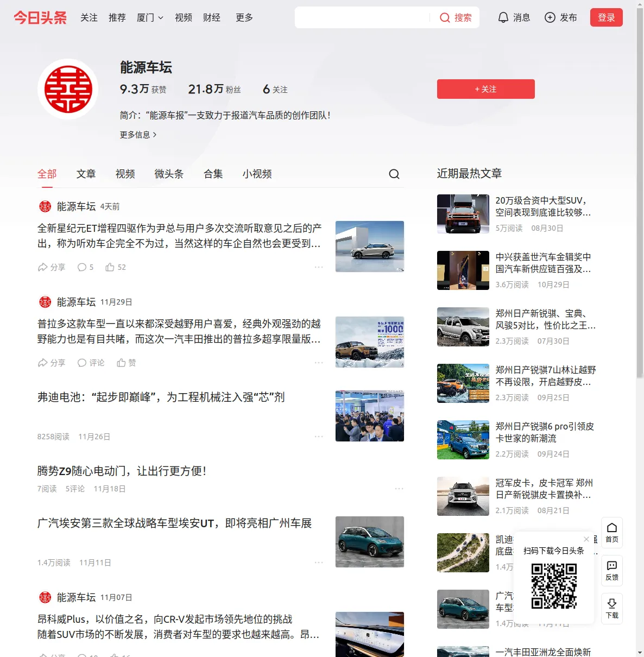Open the 广汽埃安 teal car thumbnail in feed

370,542
